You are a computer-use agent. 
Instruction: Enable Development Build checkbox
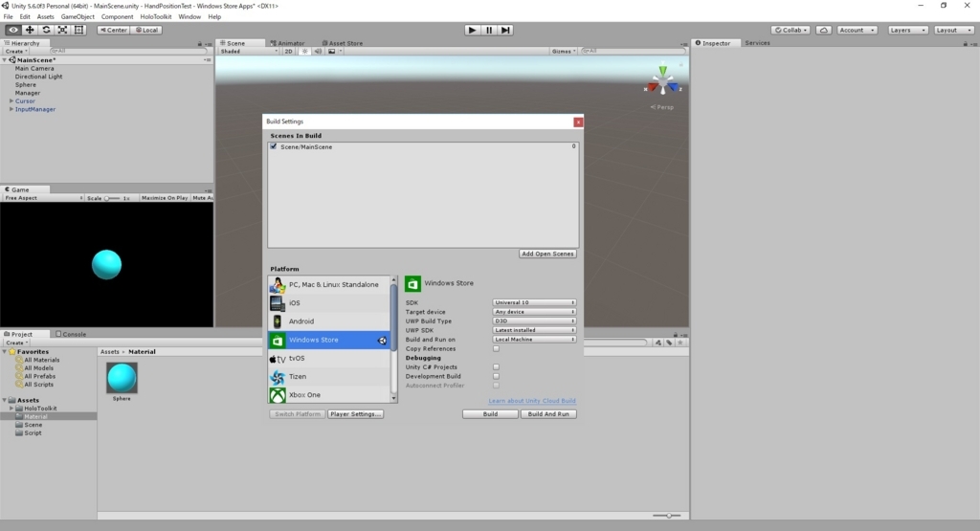[497, 377]
